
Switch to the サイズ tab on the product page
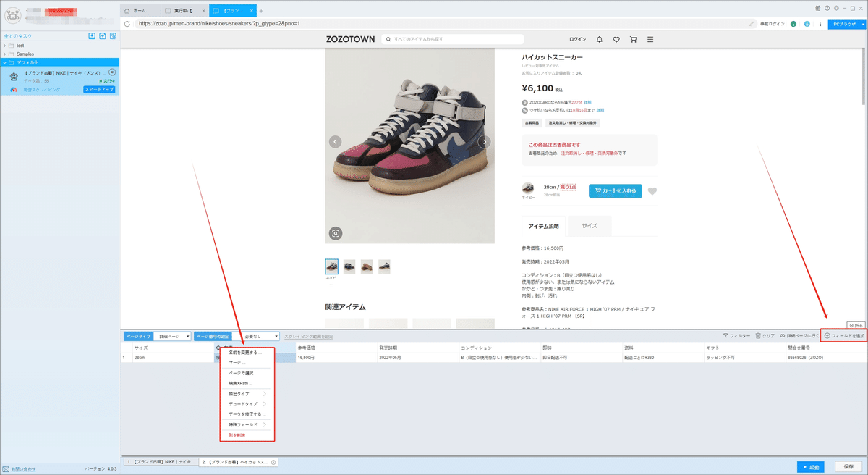pyautogui.click(x=590, y=226)
